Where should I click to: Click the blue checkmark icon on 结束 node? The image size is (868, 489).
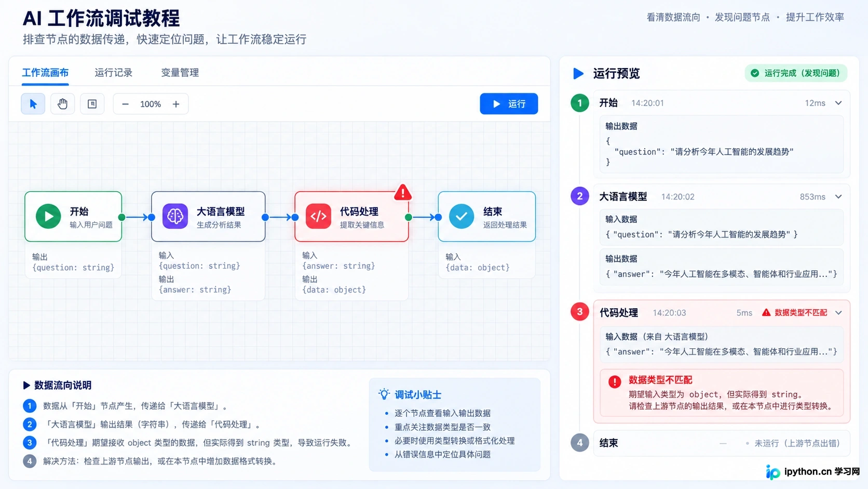pos(462,216)
